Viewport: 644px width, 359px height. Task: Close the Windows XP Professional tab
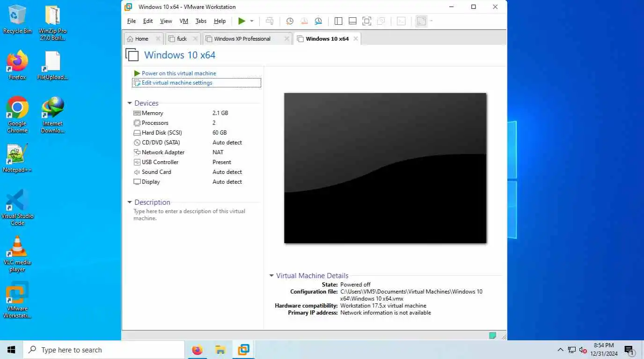pos(287,39)
